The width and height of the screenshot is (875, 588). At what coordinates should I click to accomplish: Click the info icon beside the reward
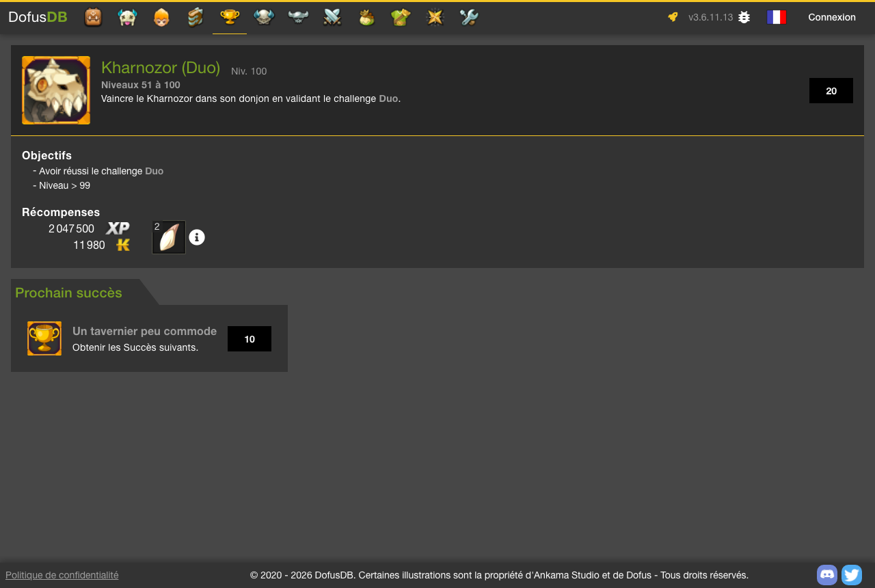point(197,237)
